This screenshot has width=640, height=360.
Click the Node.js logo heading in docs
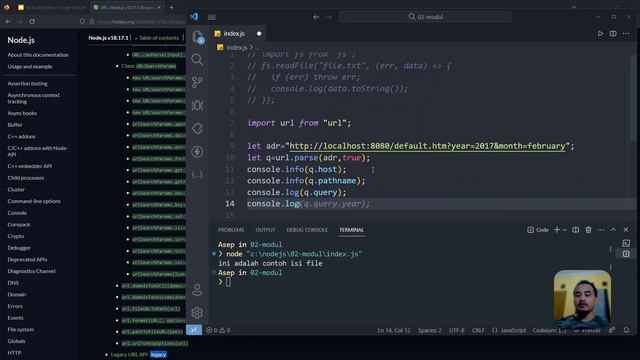coord(21,40)
